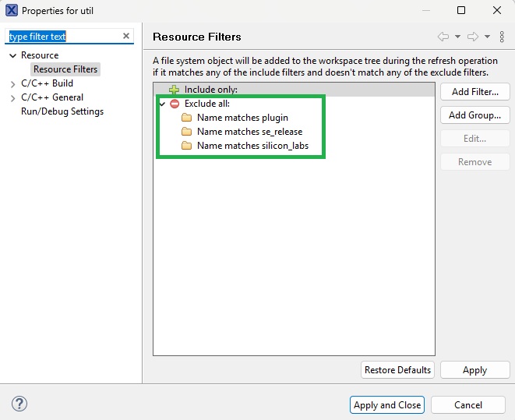Open the three-dot view menu icon
This screenshot has width=515, height=420.
[x=502, y=37]
